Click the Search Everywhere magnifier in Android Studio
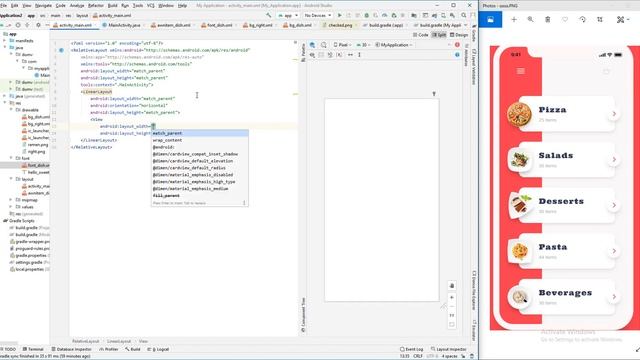Screen dimensions: 640x360 coord(464,16)
